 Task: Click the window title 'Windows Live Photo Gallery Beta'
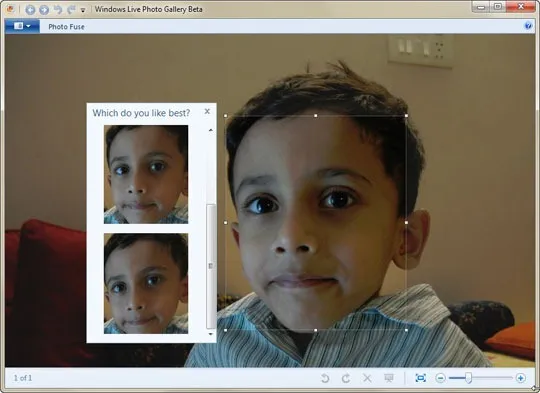tap(148, 9)
